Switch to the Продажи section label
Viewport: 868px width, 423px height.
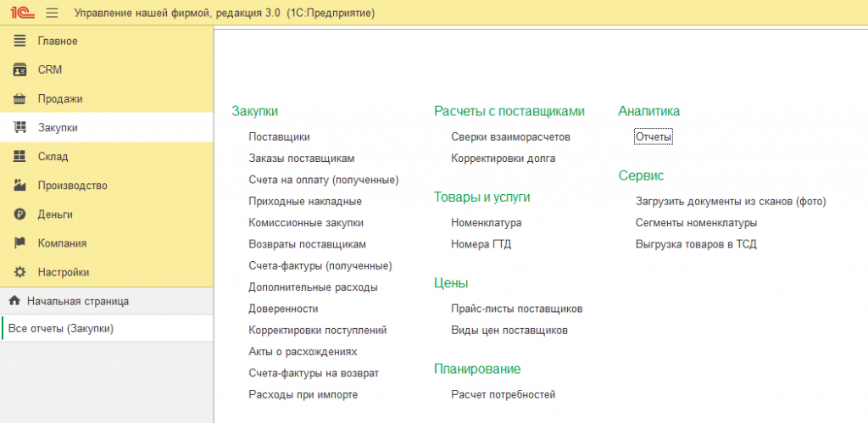[x=60, y=99]
